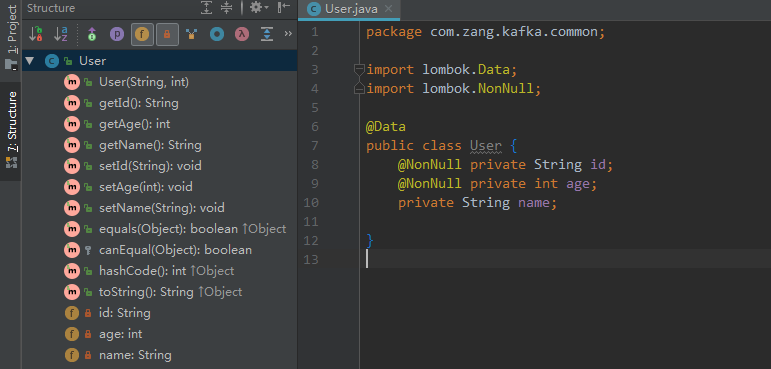This screenshot has height=369, width=771.
Task: Click Collapse All icon in Structure header
Action: [x=226, y=8]
